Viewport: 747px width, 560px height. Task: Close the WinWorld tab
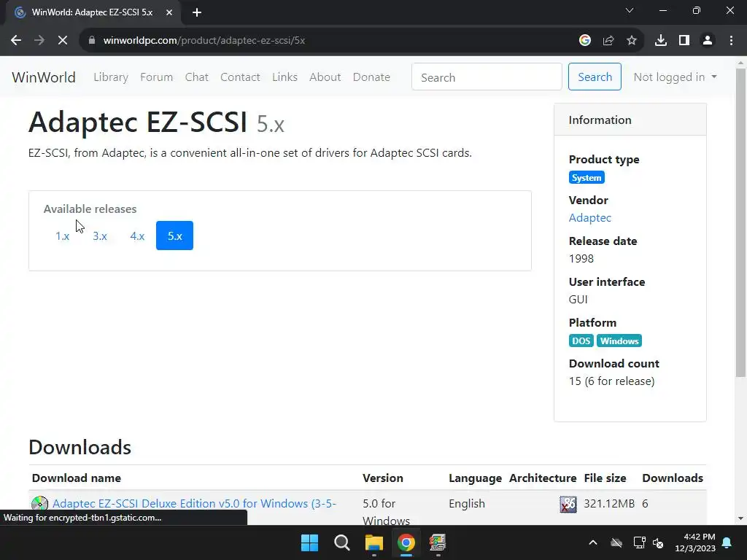169,12
